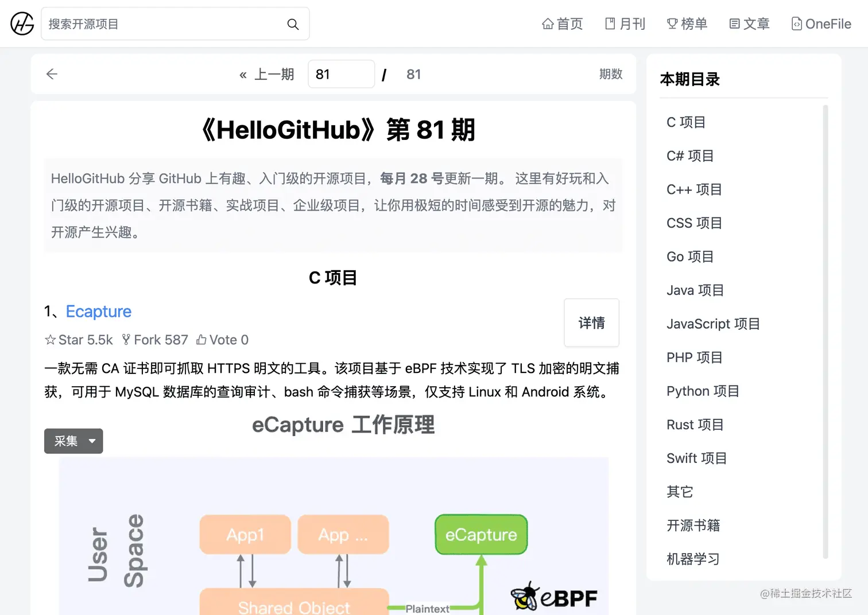
Task: Open the Ecapture project link
Action: click(99, 312)
